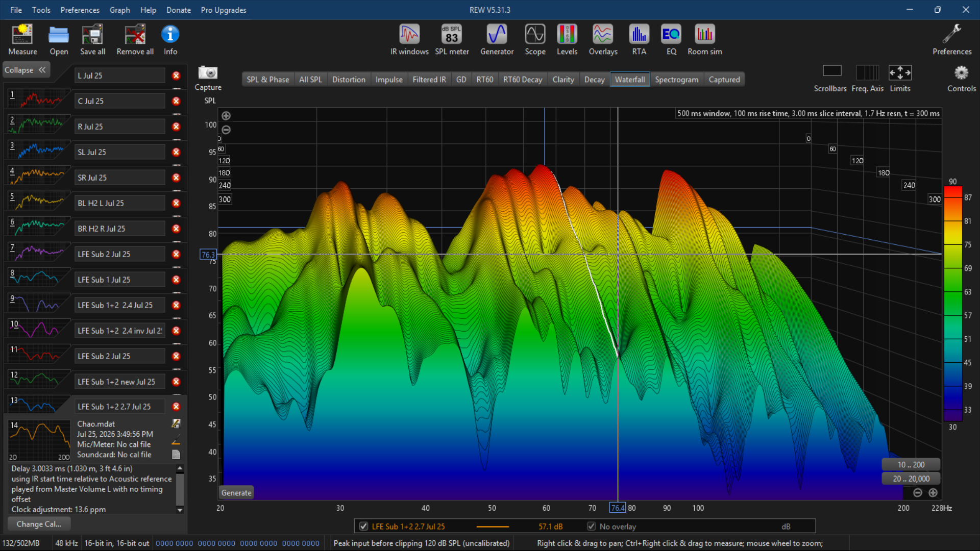Open the EQ window

(x=671, y=40)
